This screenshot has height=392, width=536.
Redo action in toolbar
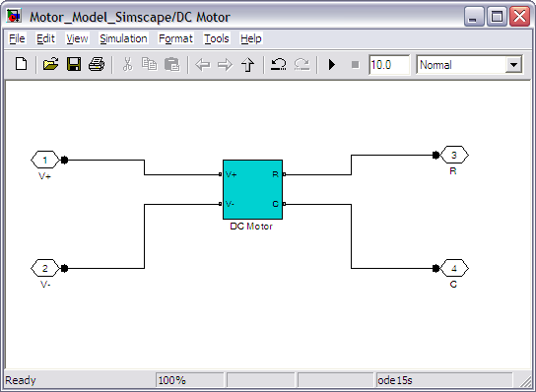click(302, 64)
